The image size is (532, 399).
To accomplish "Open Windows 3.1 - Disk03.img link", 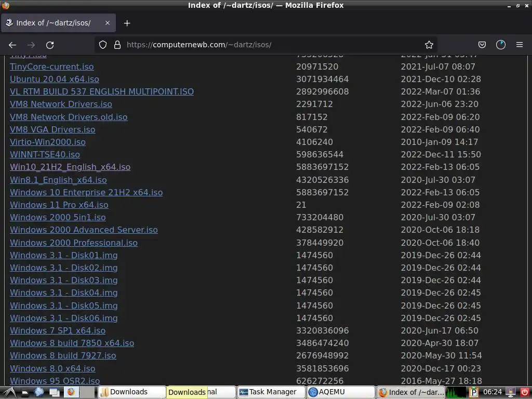I will (63, 280).
